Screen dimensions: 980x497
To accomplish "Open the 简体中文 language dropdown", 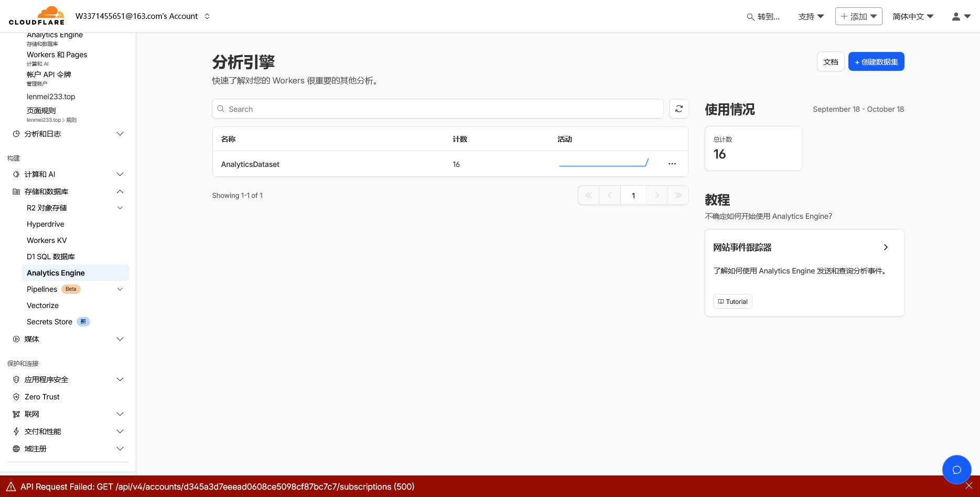I will click(912, 16).
